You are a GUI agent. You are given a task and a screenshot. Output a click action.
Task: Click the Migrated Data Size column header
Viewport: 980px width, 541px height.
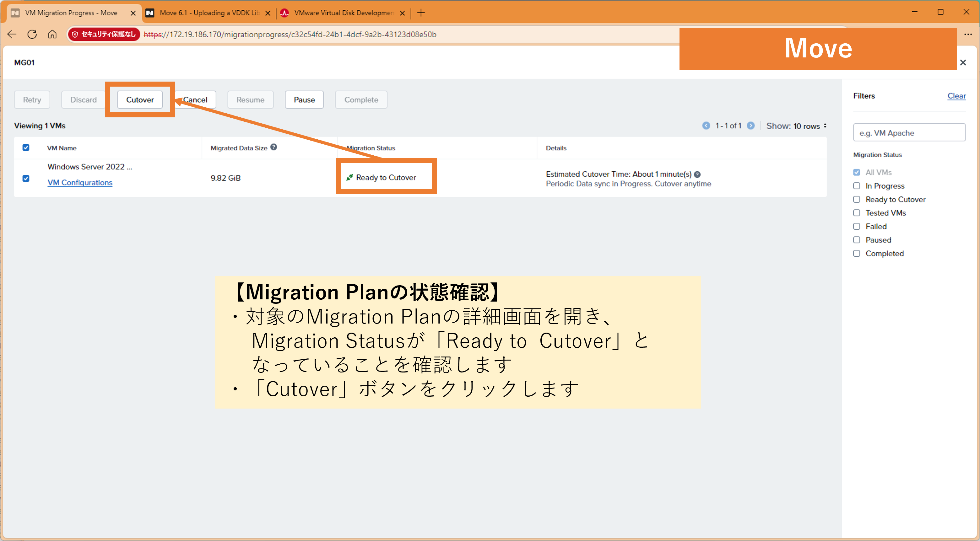click(239, 148)
